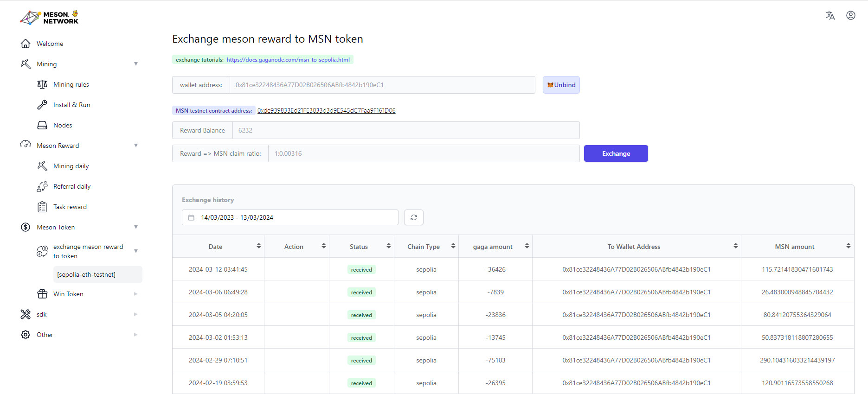Image resolution: width=868 pixels, height=394 pixels.
Task: Click the Unbind wallet button
Action: (561, 85)
